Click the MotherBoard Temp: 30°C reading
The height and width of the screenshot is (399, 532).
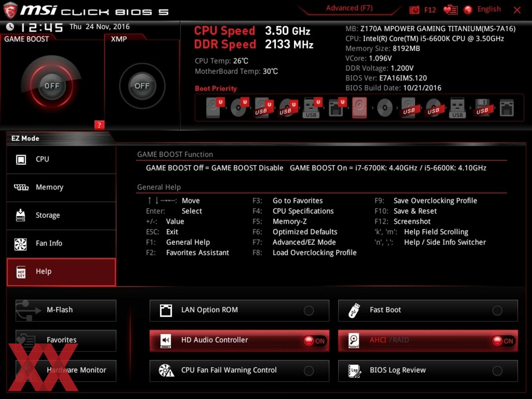[236, 71]
